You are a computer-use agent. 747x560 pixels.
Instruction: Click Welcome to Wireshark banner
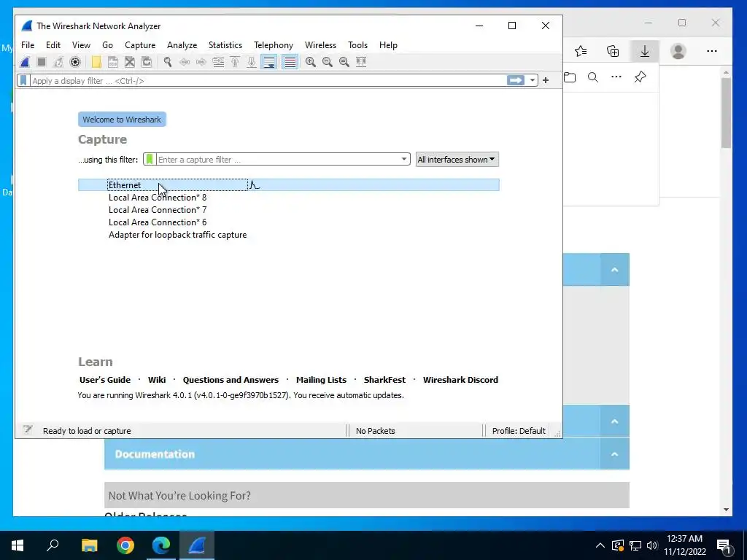pyautogui.click(x=122, y=120)
